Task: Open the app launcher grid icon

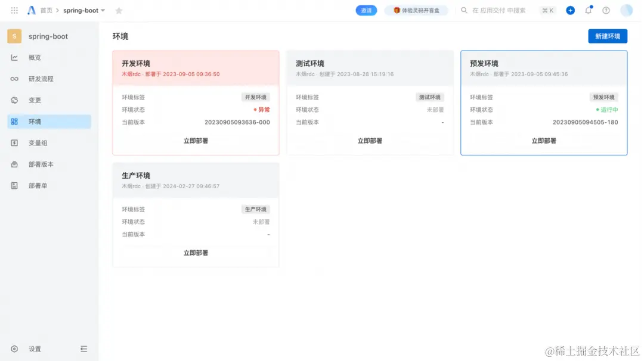Action: pos(14,10)
